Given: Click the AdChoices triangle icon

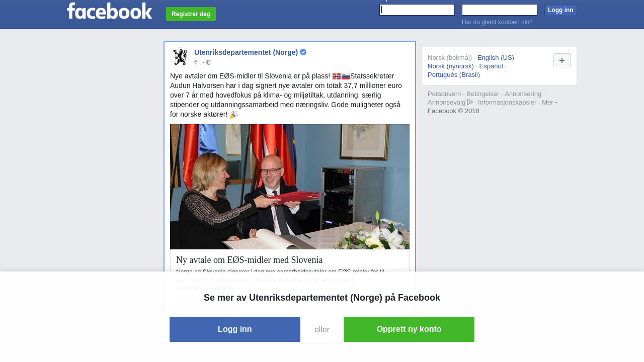Looking at the screenshot, I should [470, 102].
